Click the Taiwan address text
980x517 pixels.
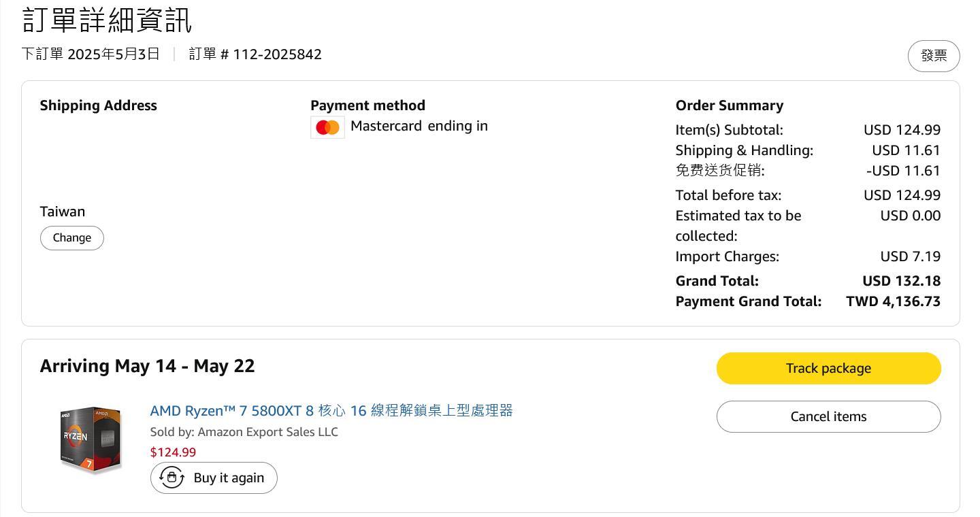[x=63, y=212]
